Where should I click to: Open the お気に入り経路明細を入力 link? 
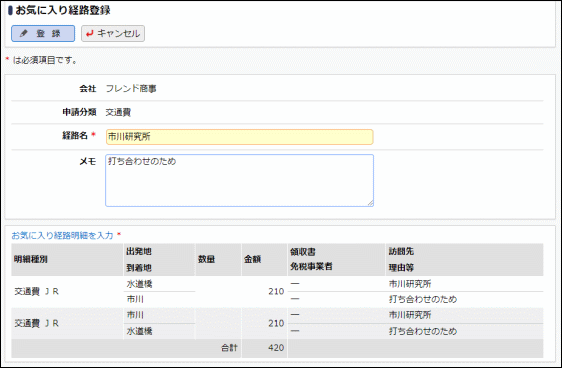62,235
